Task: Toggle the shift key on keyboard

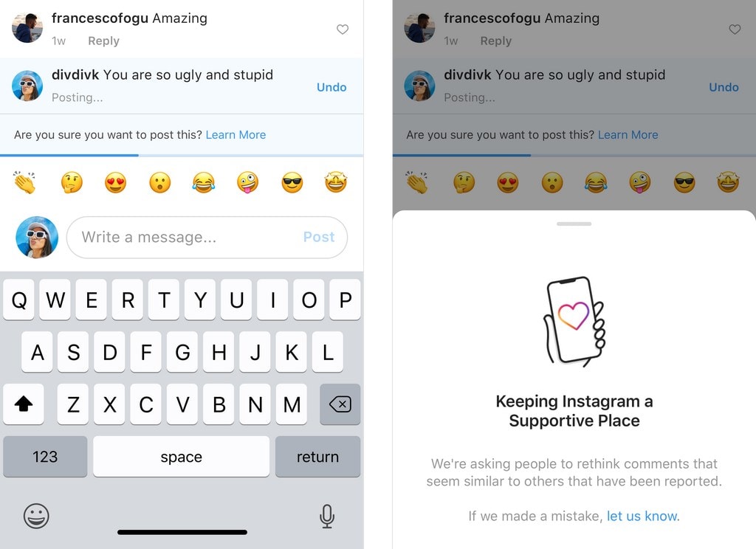Action: point(24,404)
